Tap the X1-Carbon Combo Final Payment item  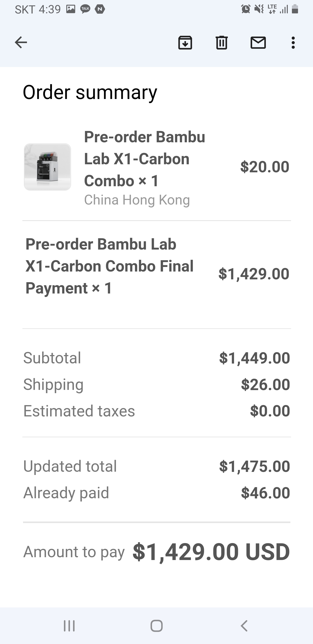tap(109, 266)
